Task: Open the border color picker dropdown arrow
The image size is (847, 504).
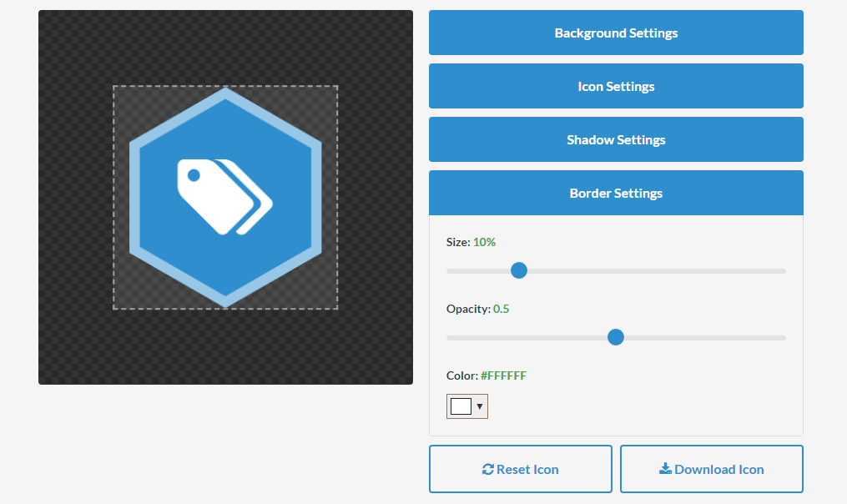Action: tap(480, 406)
